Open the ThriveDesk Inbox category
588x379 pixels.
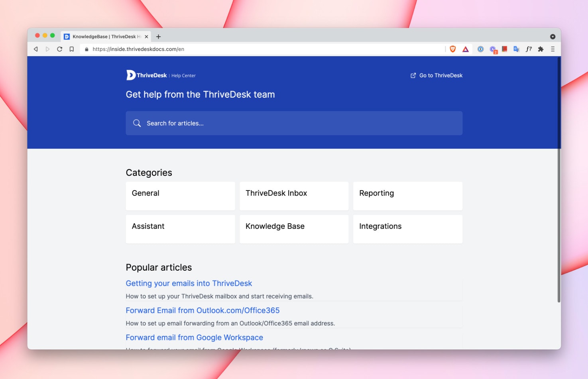point(294,196)
